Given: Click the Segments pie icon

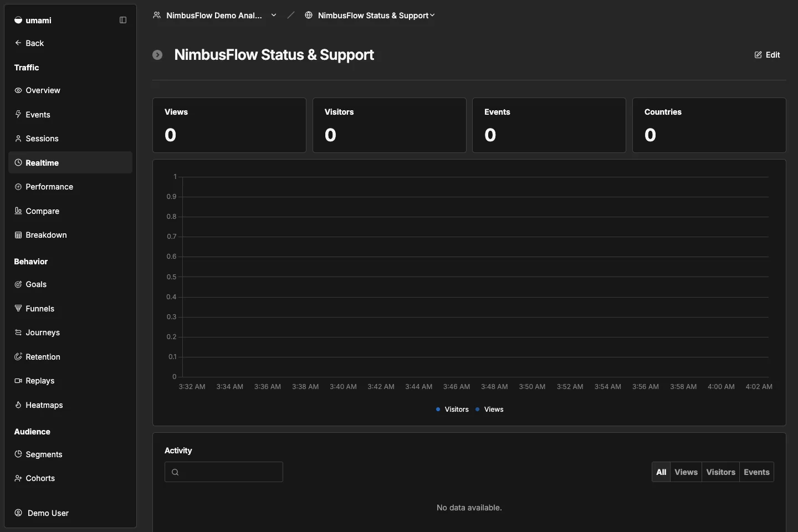Looking at the screenshot, I should pos(18,454).
